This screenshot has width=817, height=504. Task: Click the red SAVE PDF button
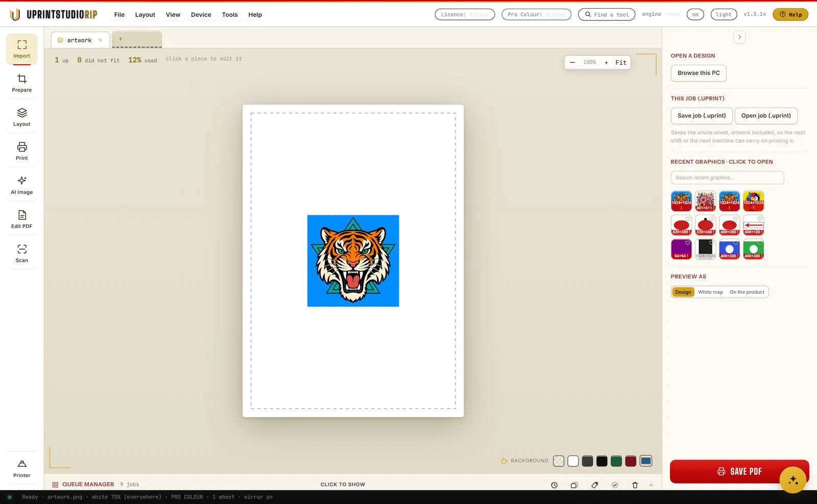pos(739,471)
